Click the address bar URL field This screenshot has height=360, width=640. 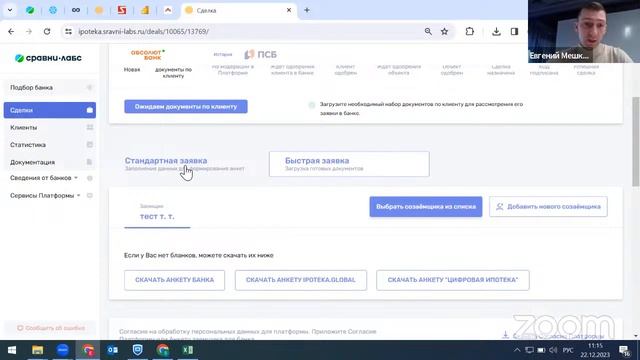pos(245,31)
